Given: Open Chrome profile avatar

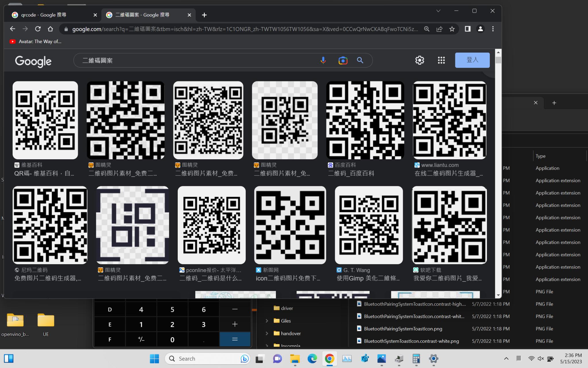Looking at the screenshot, I should click(x=480, y=29).
